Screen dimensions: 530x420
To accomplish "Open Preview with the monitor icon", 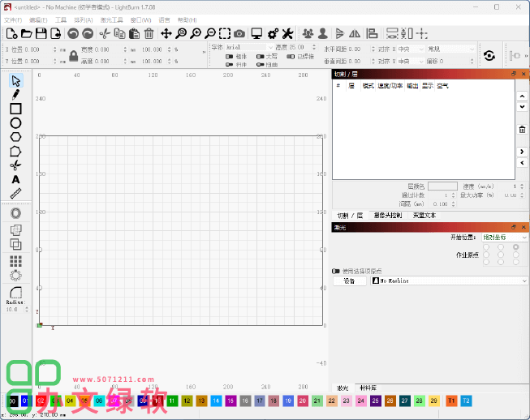I will tap(256, 33).
